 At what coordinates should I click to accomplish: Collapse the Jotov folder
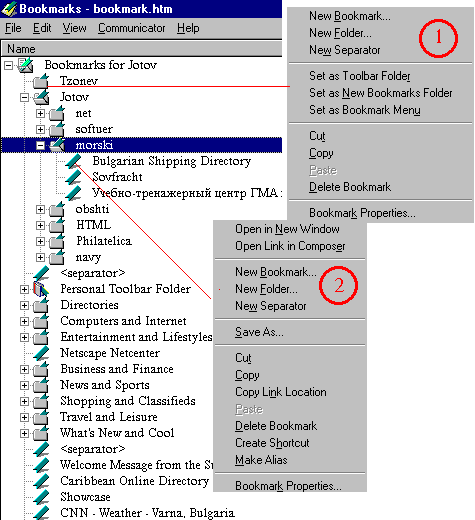click(x=24, y=97)
